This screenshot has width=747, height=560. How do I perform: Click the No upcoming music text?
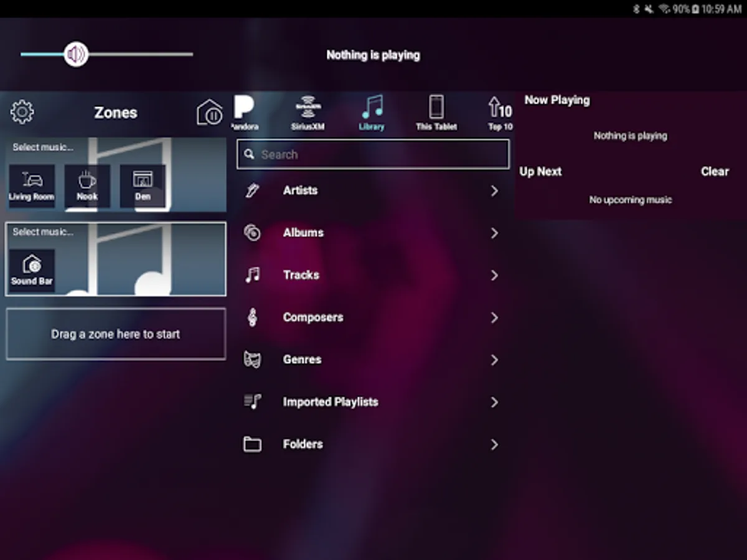click(x=631, y=200)
